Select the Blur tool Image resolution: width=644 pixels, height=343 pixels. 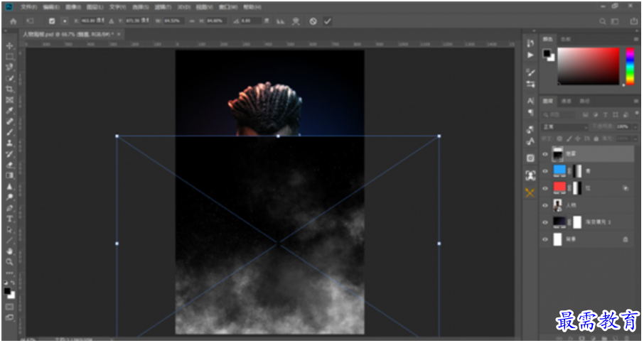[9, 186]
